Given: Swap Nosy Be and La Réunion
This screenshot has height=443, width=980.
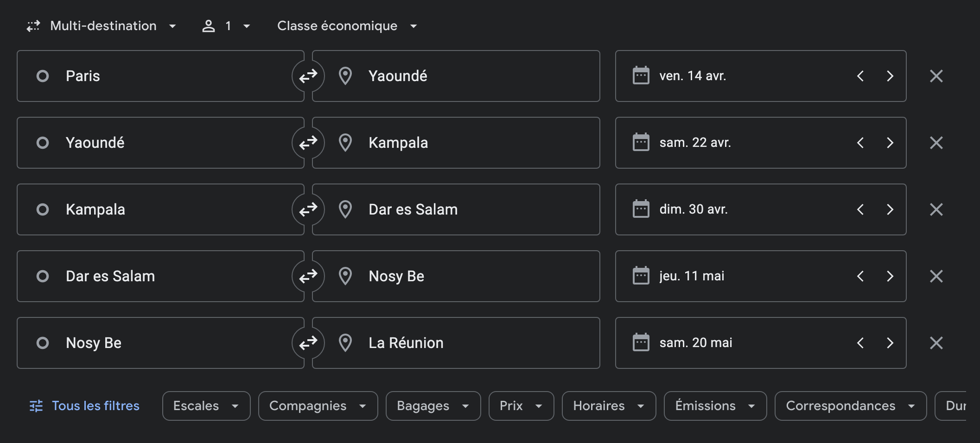Looking at the screenshot, I should tap(308, 343).
